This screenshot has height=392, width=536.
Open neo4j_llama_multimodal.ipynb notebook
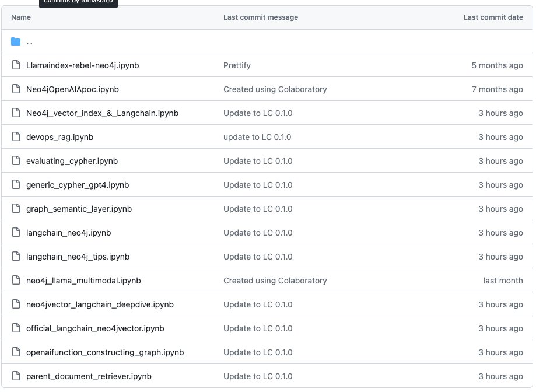(83, 281)
